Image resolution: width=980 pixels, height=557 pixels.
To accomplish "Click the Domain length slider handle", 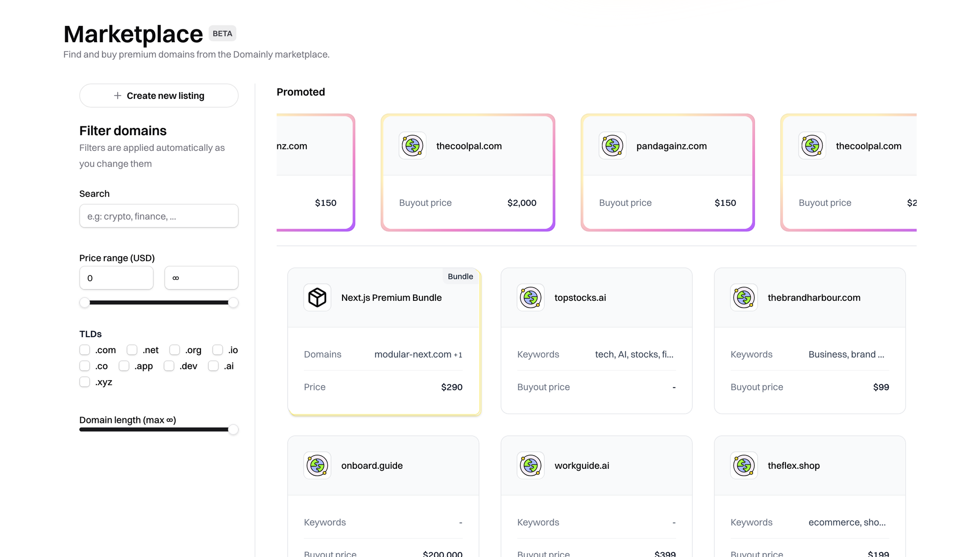I will point(233,430).
